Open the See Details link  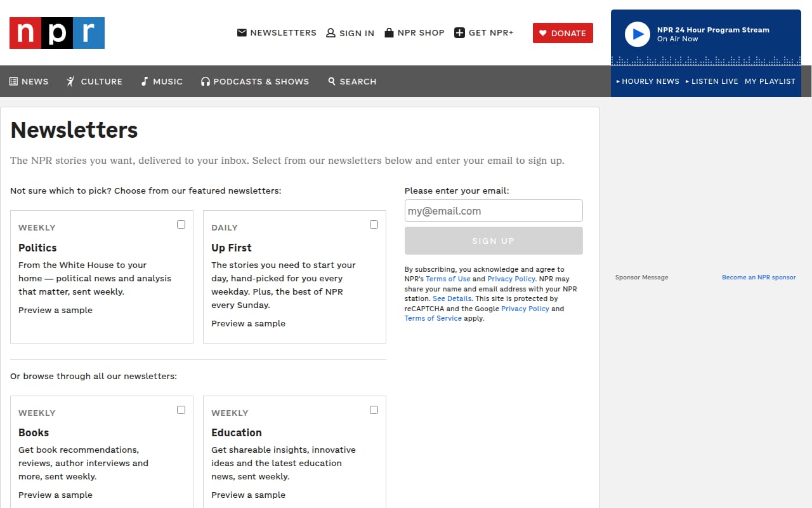pyautogui.click(x=452, y=298)
